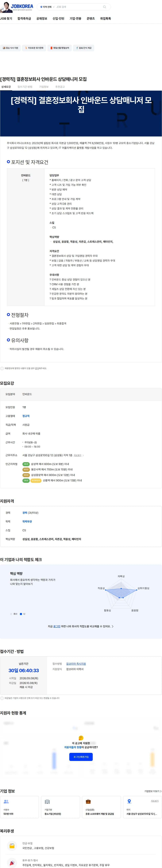Click the search magnifier icon
162x868 pixels.
tap(104, 7)
